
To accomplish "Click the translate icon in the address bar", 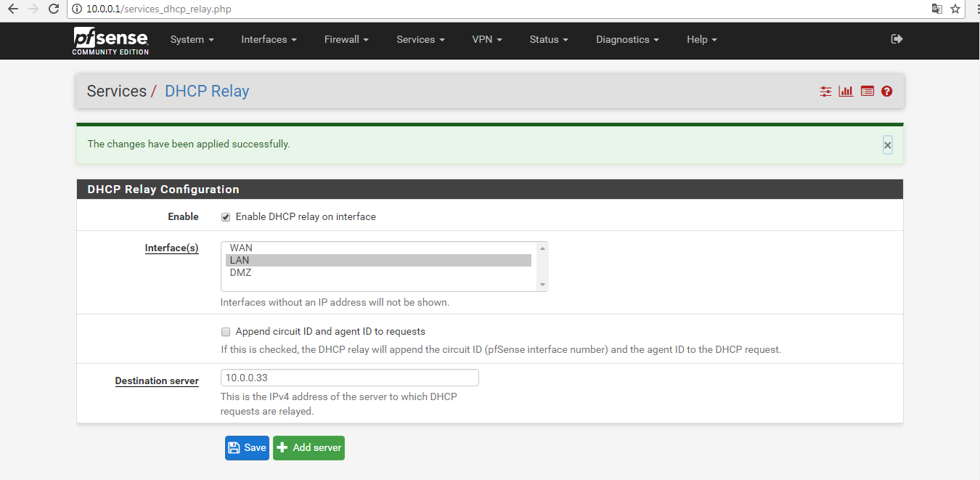I will (936, 9).
